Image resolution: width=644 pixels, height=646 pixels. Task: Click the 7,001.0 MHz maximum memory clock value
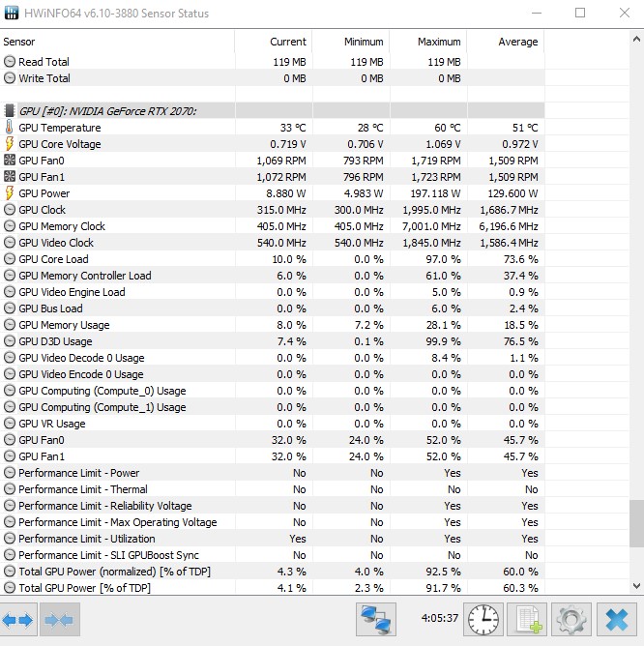431,226
